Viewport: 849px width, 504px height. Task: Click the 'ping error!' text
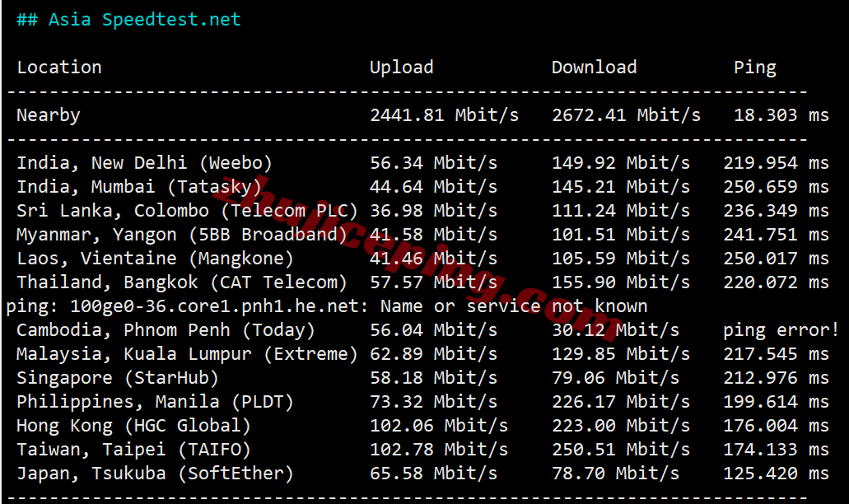[x=781, y=329]
